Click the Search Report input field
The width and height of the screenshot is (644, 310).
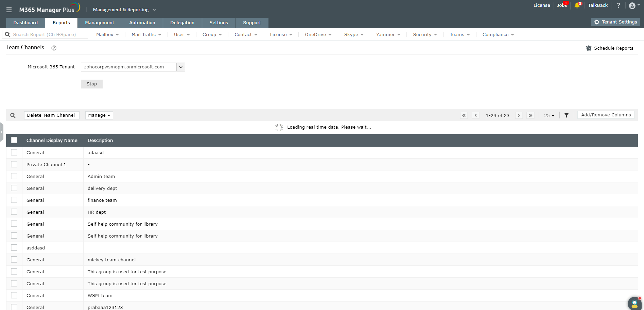click(x=45, y=35)
